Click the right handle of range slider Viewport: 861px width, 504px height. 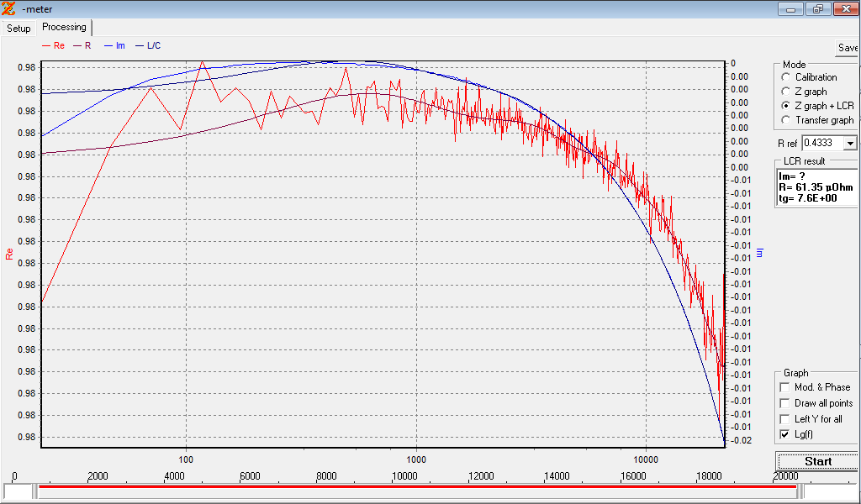click(800, 491)
